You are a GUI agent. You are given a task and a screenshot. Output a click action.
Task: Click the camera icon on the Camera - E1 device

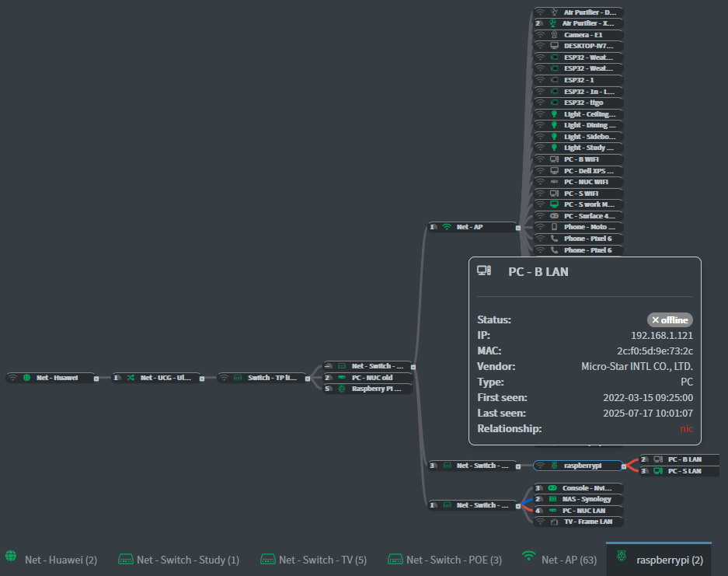[x=554, y=34]
